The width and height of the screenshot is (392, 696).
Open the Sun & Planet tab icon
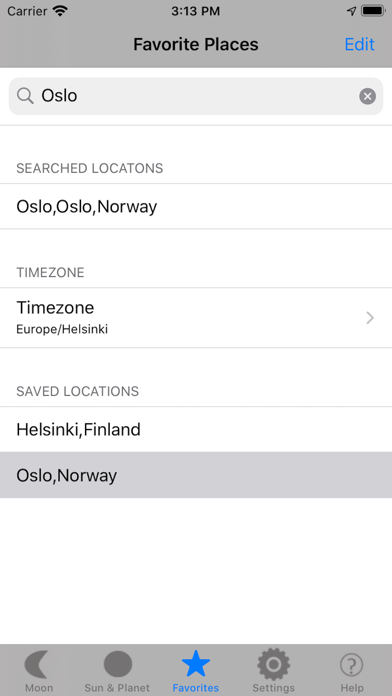(118, 664)
